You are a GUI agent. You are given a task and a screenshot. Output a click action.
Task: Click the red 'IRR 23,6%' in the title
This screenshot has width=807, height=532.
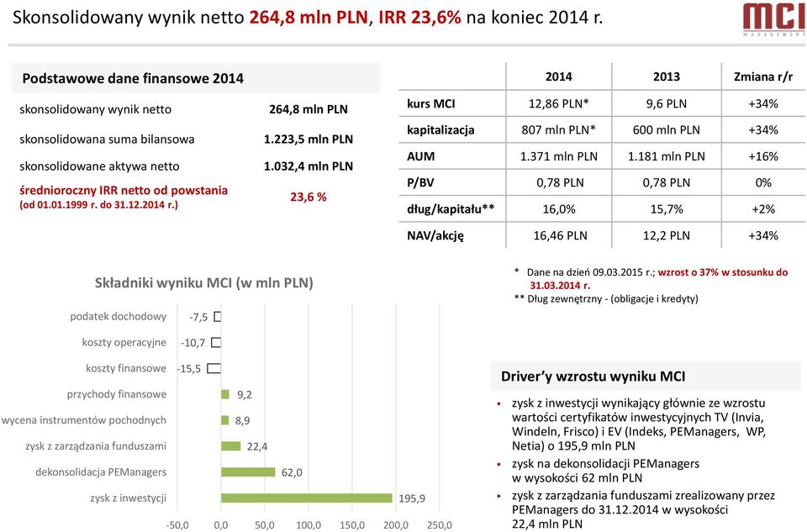(419, 18)
